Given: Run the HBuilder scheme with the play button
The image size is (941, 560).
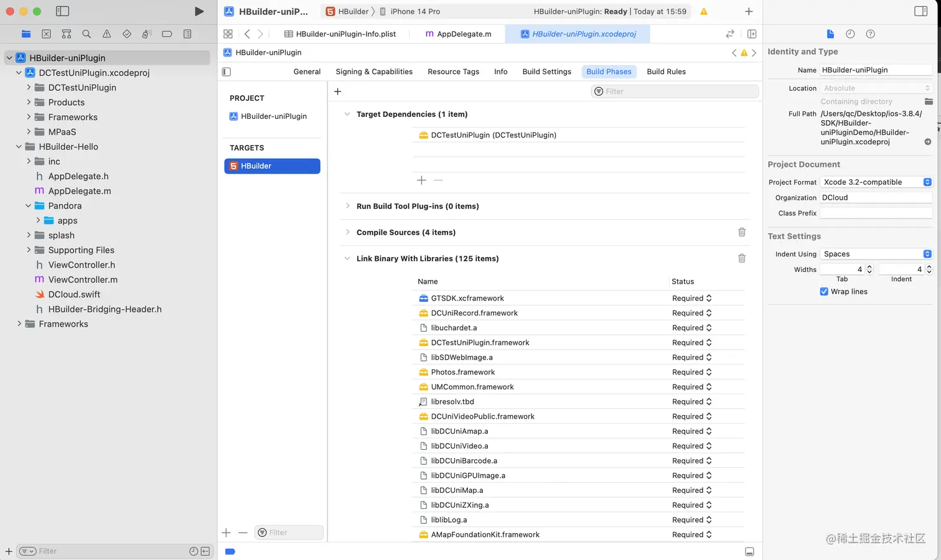Looking at the screenshot, I should pyautogui.click(x=199, y=11).
